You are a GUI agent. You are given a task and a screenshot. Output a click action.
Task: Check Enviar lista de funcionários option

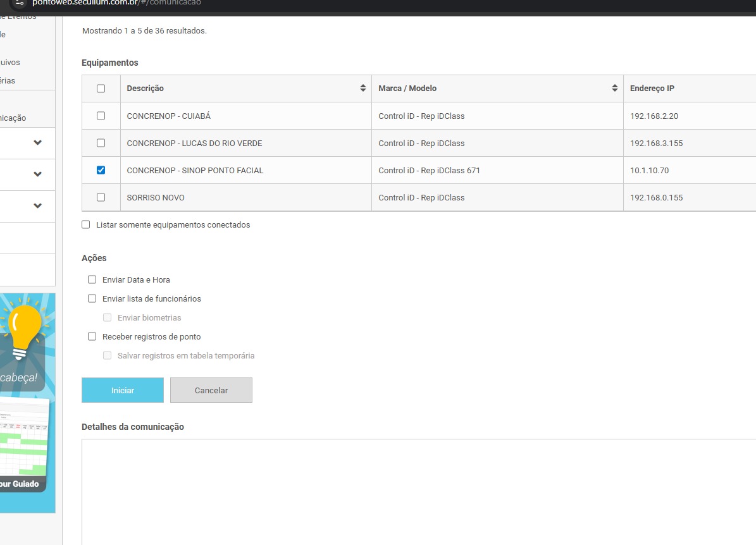pos(92,298)
